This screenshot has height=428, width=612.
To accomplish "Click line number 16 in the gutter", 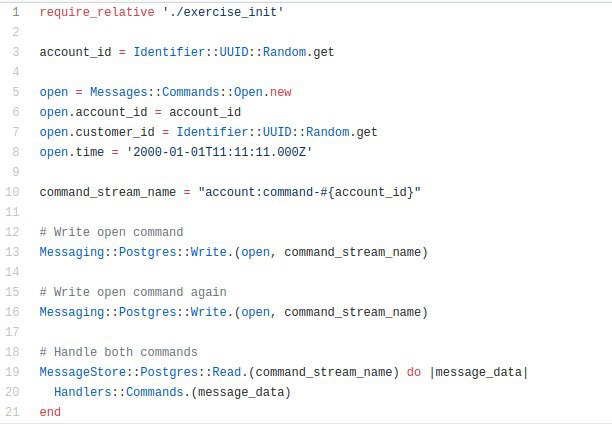I will point(13,312).
